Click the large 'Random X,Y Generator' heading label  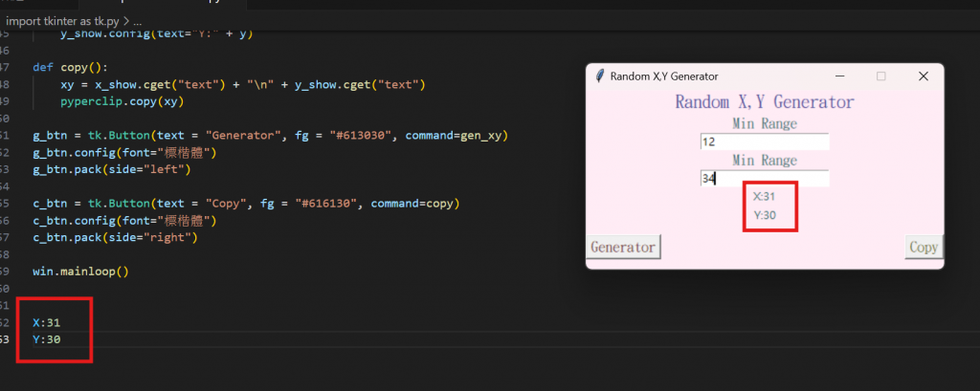coord(765,101)
